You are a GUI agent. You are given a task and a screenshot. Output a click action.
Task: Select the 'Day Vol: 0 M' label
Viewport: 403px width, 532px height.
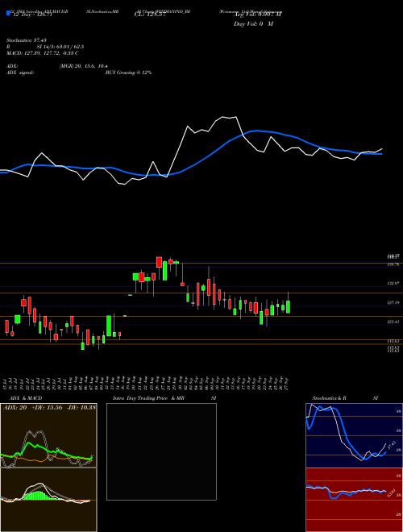(253, 23)
